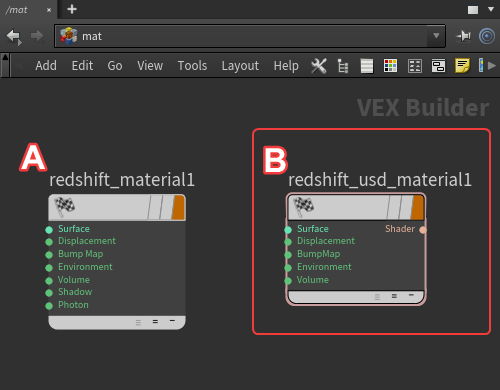Open the Add menu
This screenshot has height=390, width=500.
coord(46,66)
